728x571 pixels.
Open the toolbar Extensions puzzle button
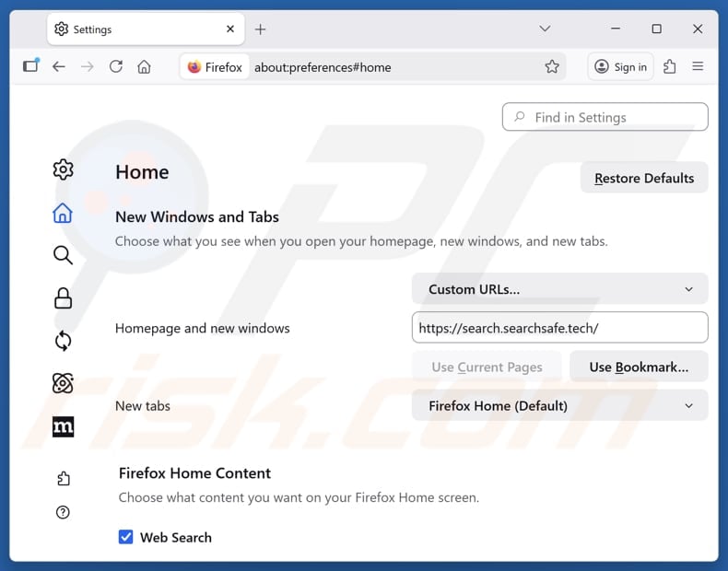click(x=670, y=67)
